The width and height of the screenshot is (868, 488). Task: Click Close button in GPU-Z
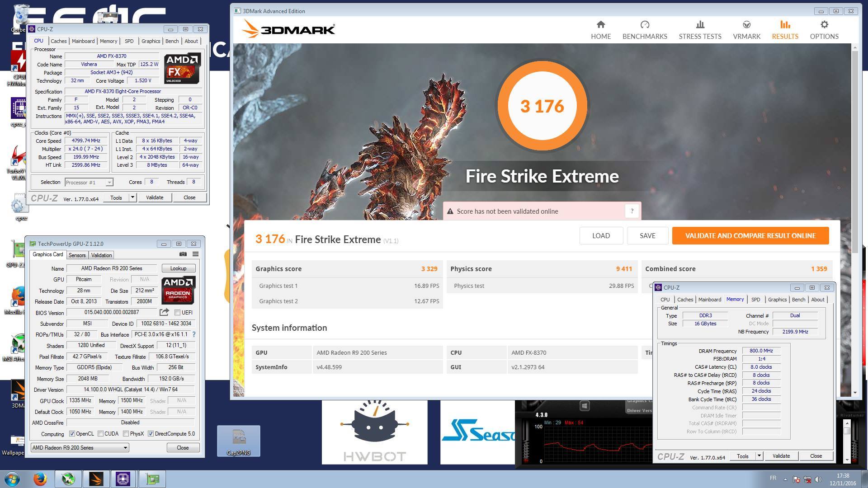(183, 447)
